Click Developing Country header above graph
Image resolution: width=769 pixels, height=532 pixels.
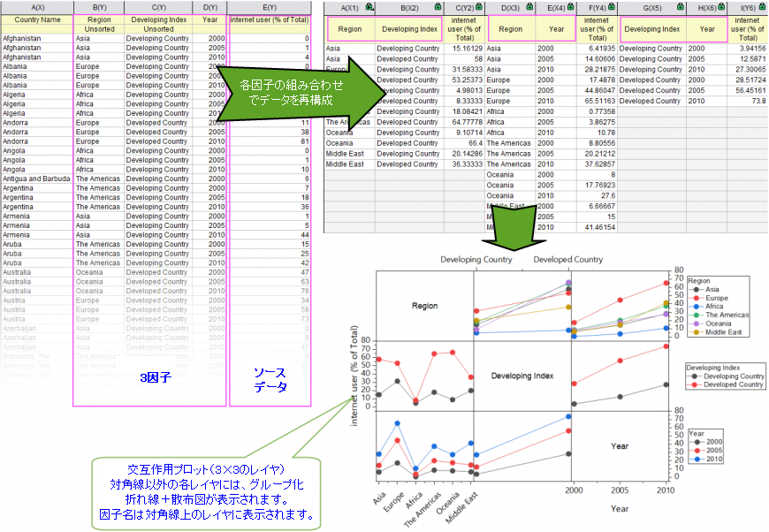476,260
